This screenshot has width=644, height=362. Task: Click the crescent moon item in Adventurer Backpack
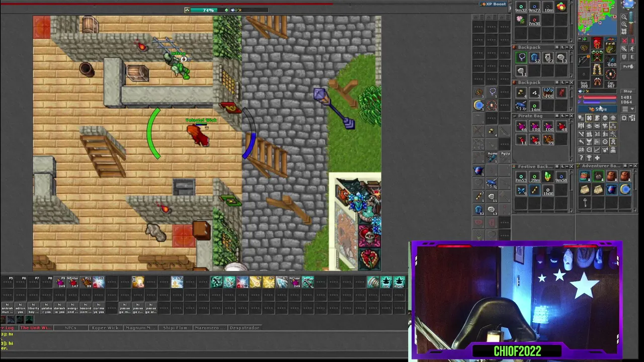[x=625, y=189]
